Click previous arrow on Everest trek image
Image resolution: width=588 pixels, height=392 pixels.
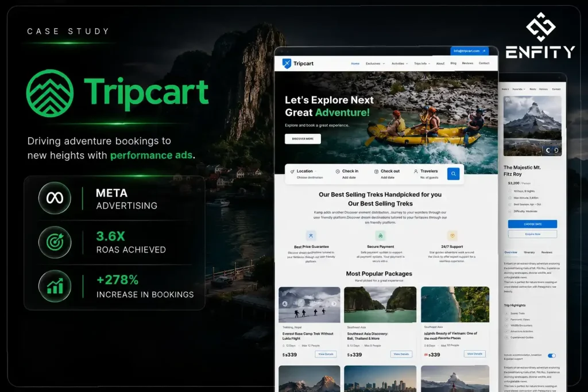(x=285, y=304)
